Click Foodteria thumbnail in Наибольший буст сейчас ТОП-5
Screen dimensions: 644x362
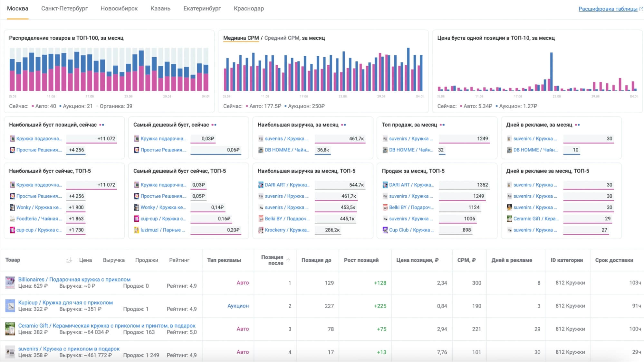[12, 218]
